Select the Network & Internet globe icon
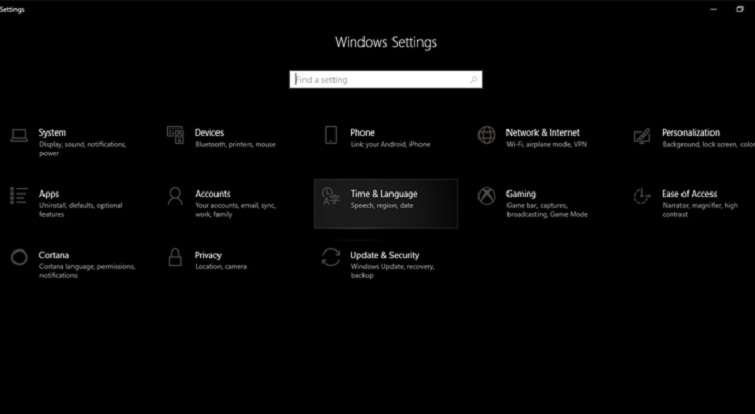755x414 pixels. pos(486,135)
